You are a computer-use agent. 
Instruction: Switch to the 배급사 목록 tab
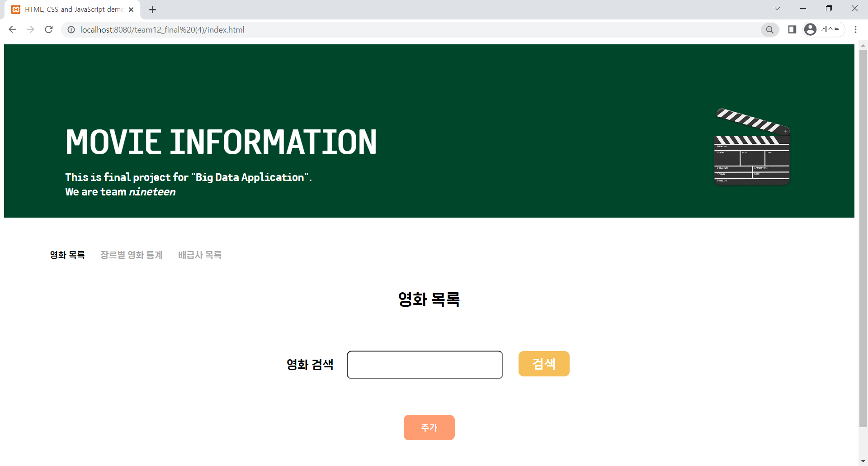pyautogui.click(x=200, y=255)
